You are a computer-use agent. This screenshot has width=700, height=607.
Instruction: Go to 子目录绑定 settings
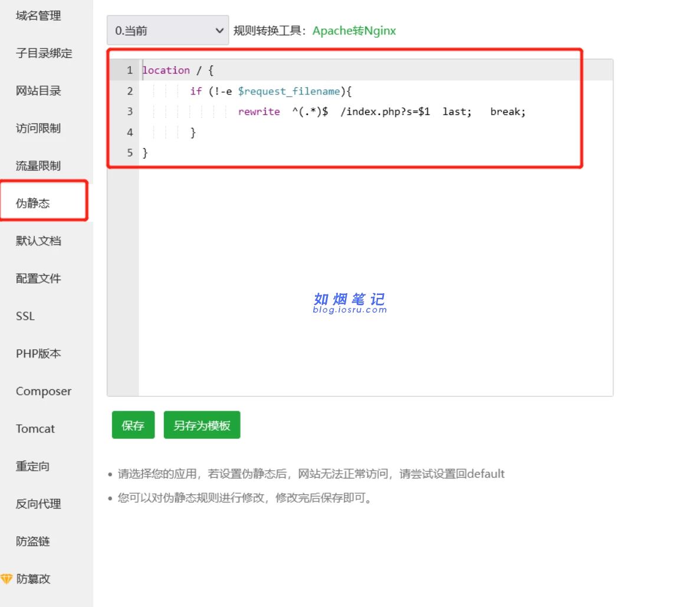click(x=44, y=53)
